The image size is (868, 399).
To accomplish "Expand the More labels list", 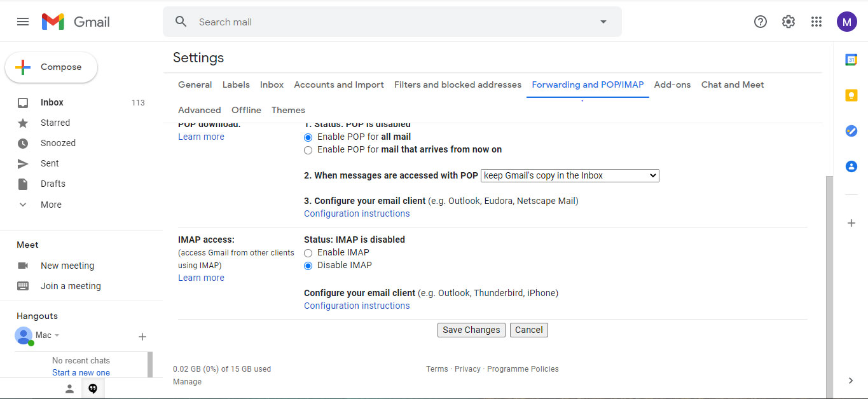I will pos(51,205).
